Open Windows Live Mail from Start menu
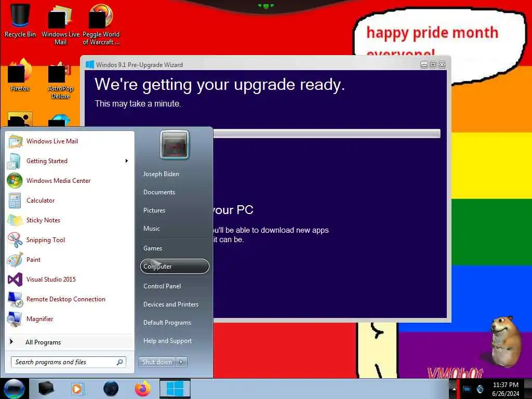The height and width of the screenshot is (399, 532). click(70, 141)
